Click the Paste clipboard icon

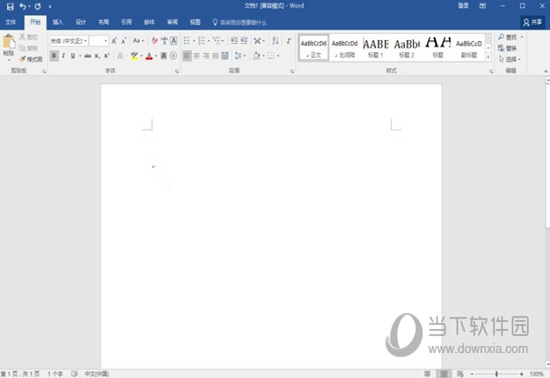tap(9, 42)
